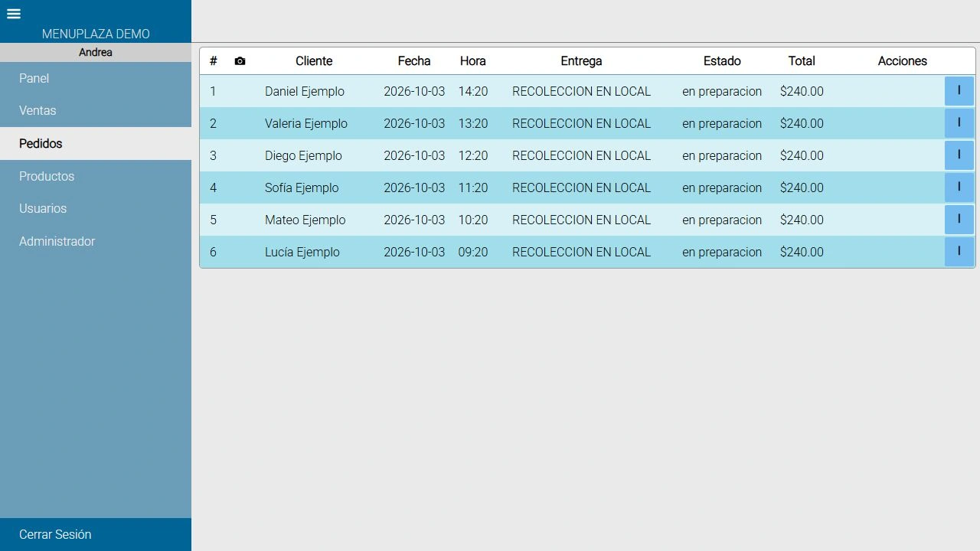Click the total in Mateo Ejemplo's row
The height and width of the screenshot is (551, 980).
(x=802, y=220)
